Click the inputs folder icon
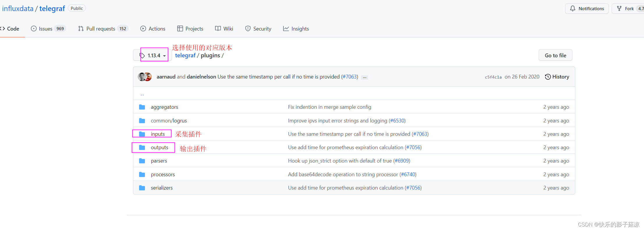 [x=142, y=134]
